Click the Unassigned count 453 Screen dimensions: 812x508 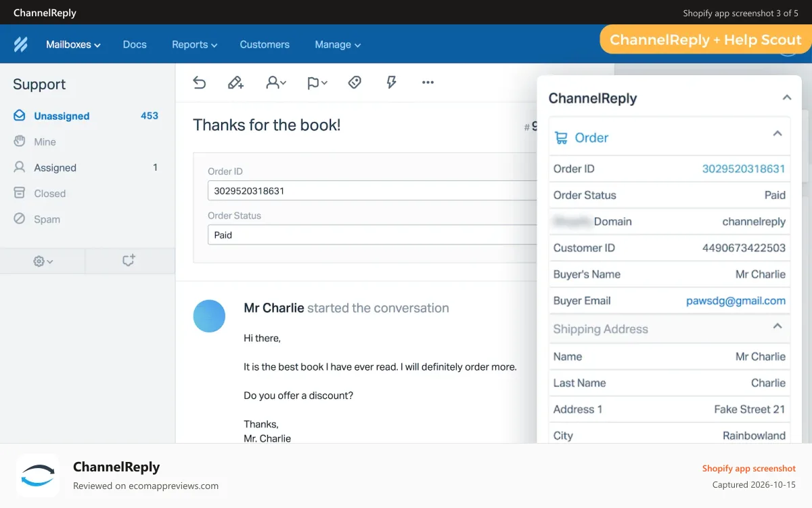(150, 116)
